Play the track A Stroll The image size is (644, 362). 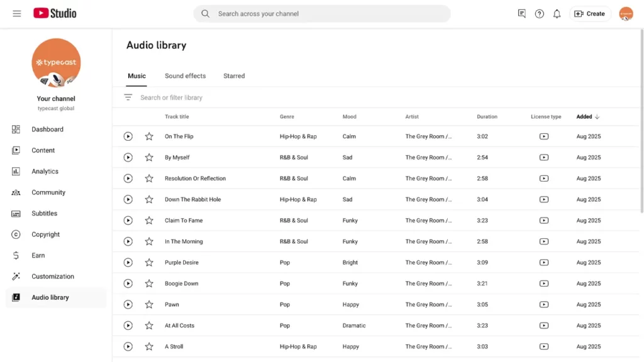128,346
